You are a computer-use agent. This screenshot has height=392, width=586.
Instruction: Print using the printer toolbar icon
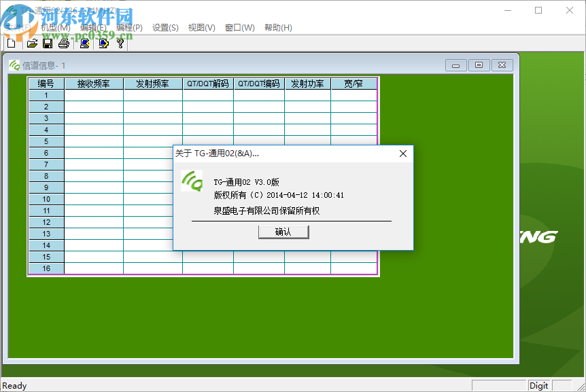(64, 43)
